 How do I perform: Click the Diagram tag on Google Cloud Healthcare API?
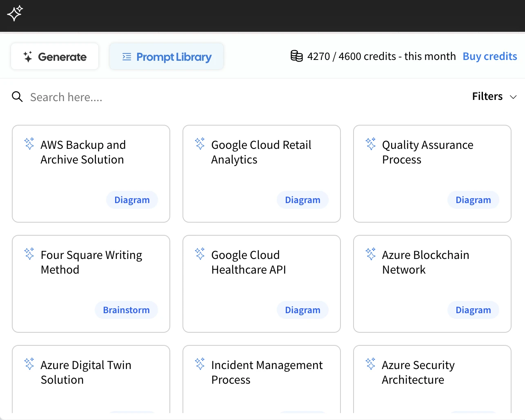click(x=303, y=310)
